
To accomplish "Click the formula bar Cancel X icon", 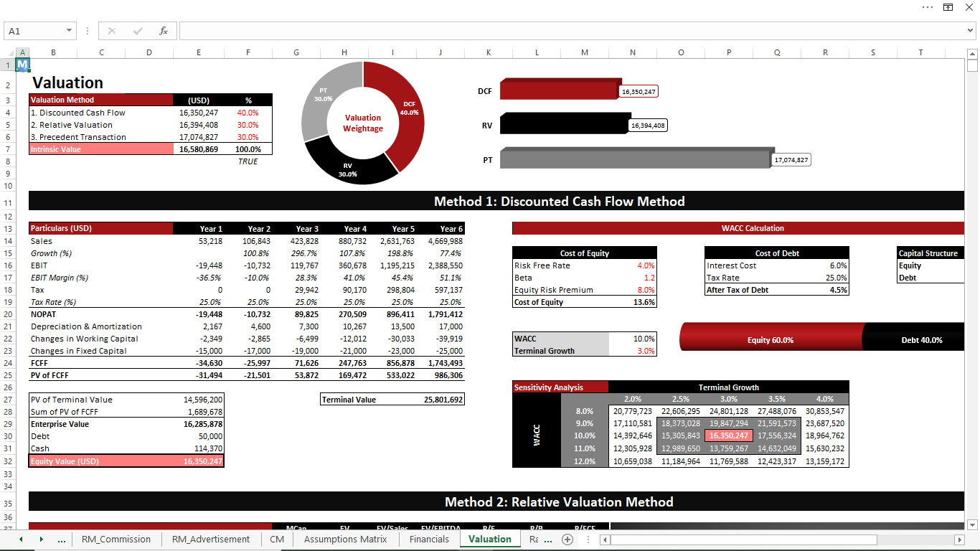I will click(112, 31).
